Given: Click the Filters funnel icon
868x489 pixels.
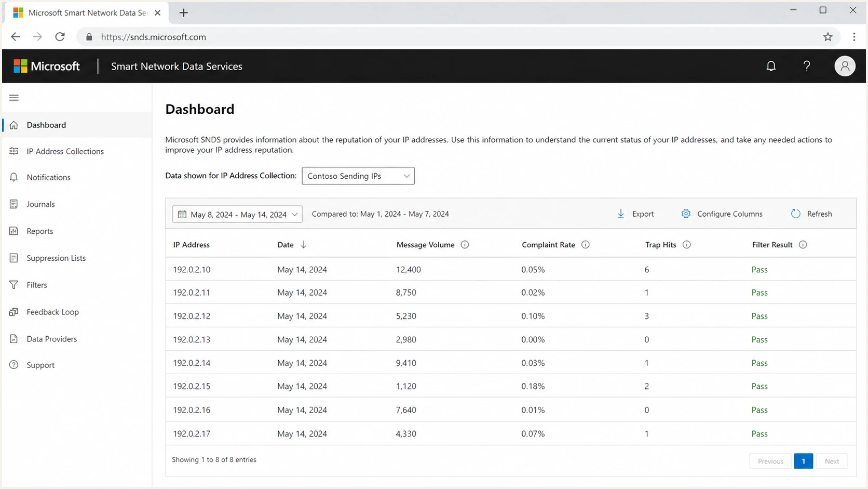Looking at the screenshot, I should 14,285.
